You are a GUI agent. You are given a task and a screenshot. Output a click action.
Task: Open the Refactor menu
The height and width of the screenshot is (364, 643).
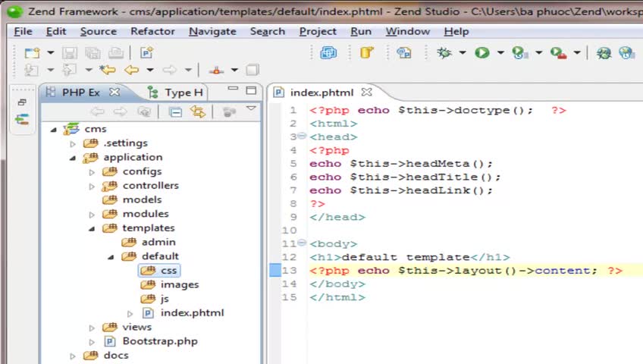point(152,32)
